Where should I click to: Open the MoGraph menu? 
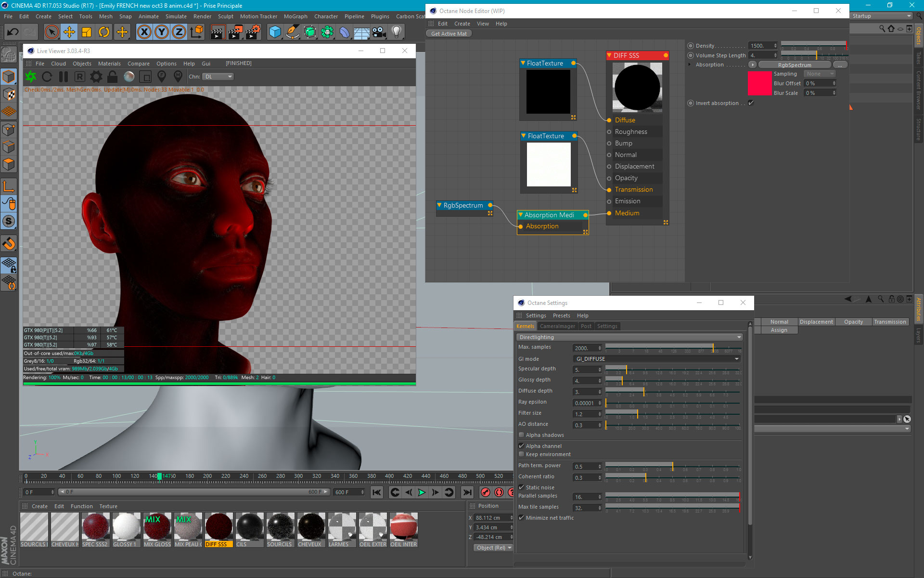[x=295, y=16]
